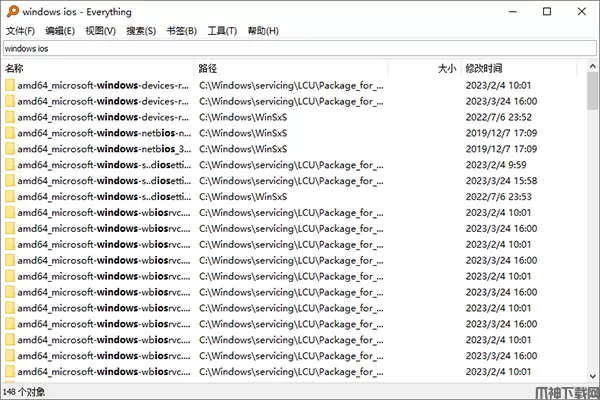This screenshot has width=600, height=400.
Task: Click the scrollbar up arrow
Action: point(592,66)
